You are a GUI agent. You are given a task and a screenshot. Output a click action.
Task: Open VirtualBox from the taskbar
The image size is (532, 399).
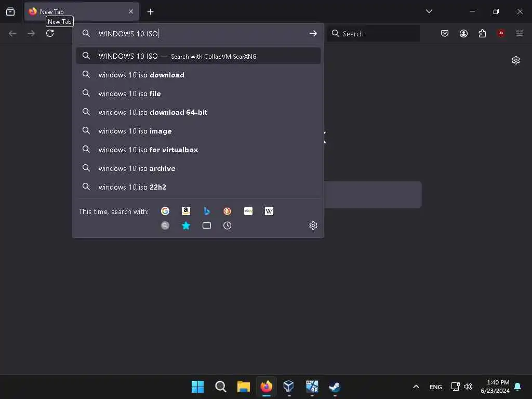click(289, 387)
